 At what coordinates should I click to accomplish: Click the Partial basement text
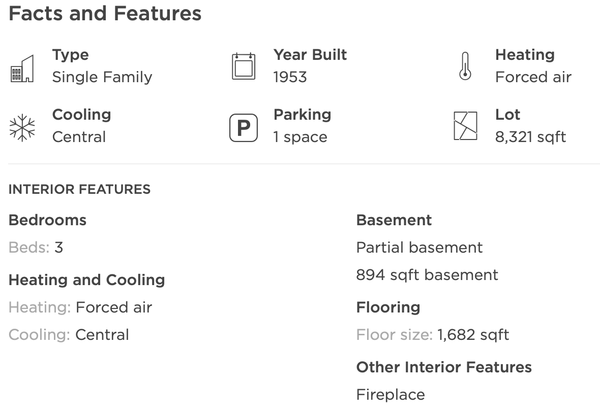[x=419, y=248]
